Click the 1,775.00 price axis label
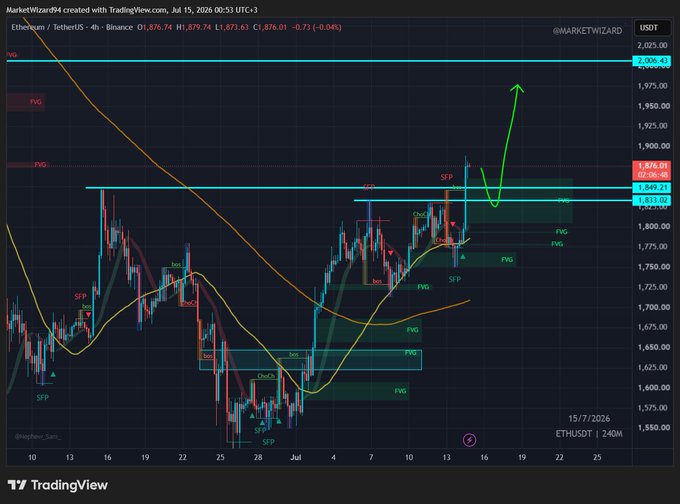This screenshot has width=680, height=504. point(652,246)
